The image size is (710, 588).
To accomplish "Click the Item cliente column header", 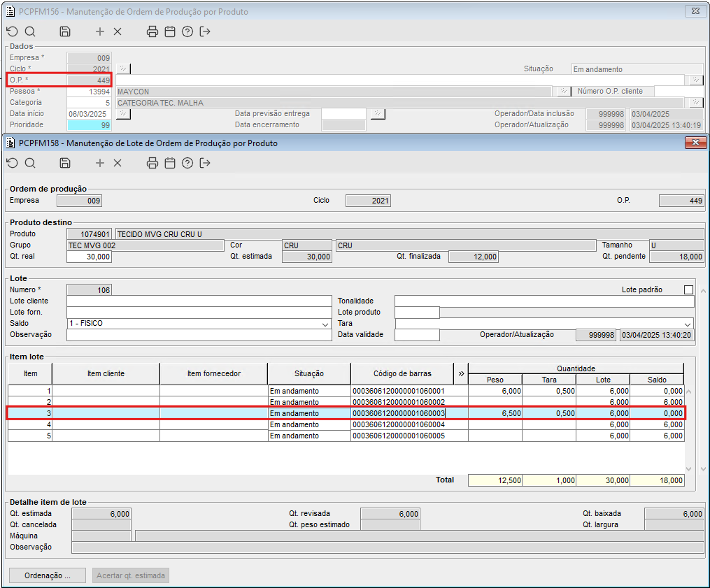I will 106,374.
